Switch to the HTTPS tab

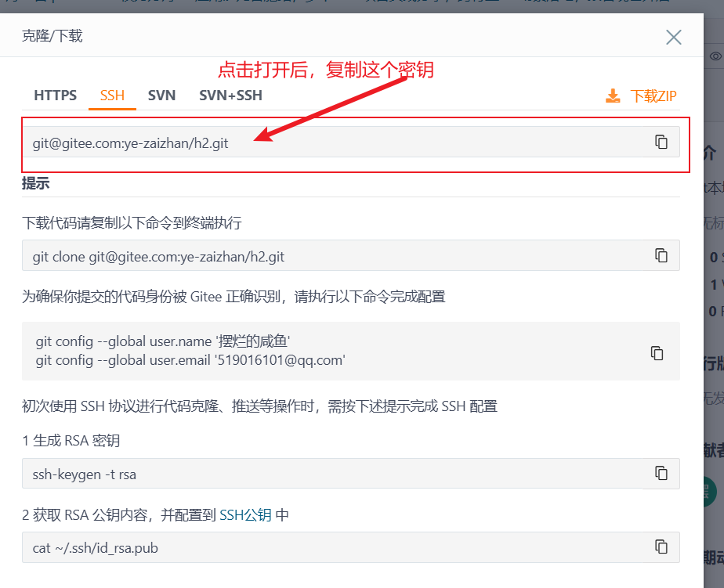54,95
